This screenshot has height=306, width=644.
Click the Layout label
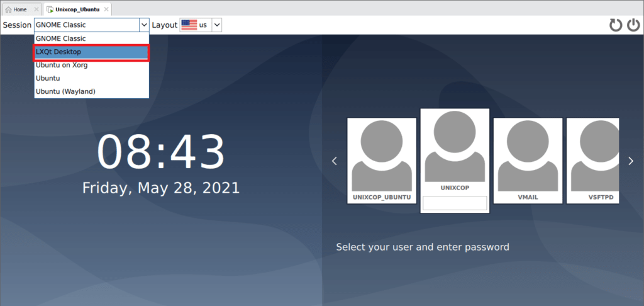click(x=165, y=25)
